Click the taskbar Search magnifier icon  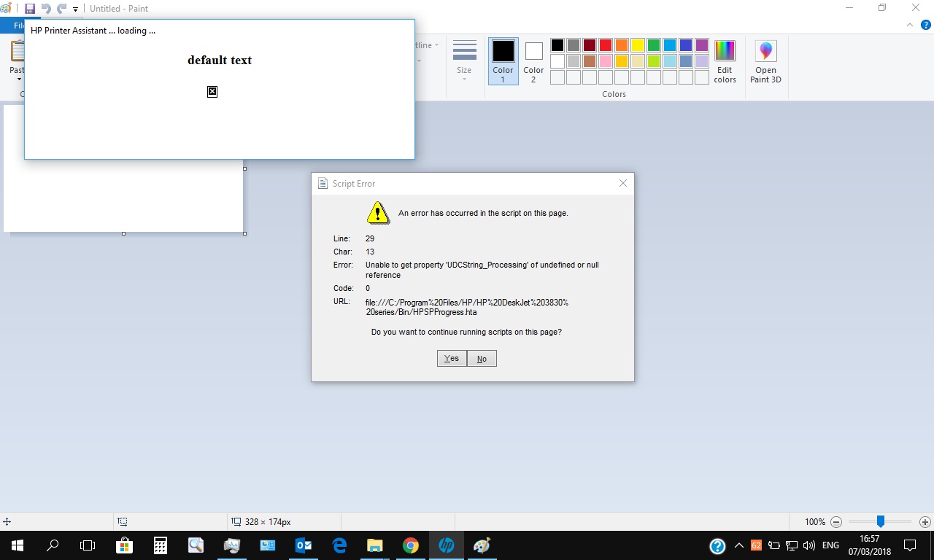point(53,545)
